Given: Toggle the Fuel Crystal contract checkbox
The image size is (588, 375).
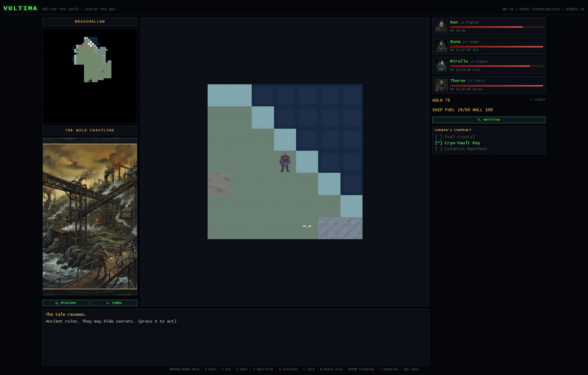Looking at the screenshot, I should [x=438, y=137].
